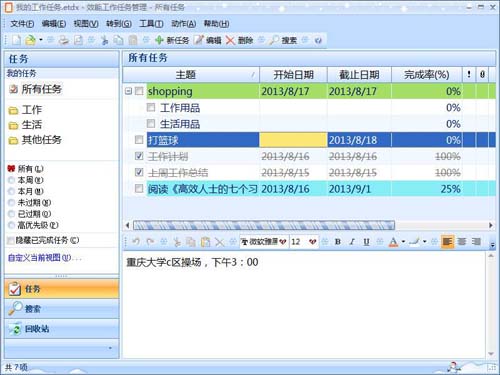This screenshot has width=500, height=375.
Task: Open the font size 12 combo box
Action: point(304,242)
